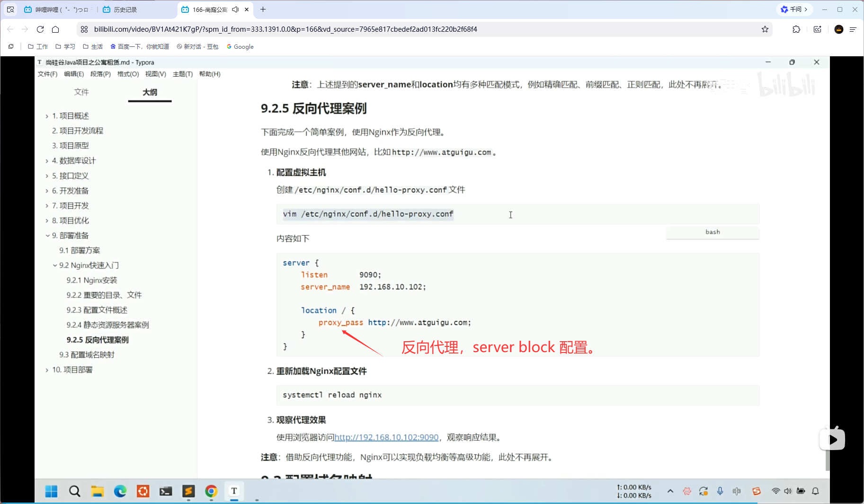The width and height of the screenshot is (864, 504).
Task: Open link http://192.168.10.102:9090
Action: (x=386, y=437)
